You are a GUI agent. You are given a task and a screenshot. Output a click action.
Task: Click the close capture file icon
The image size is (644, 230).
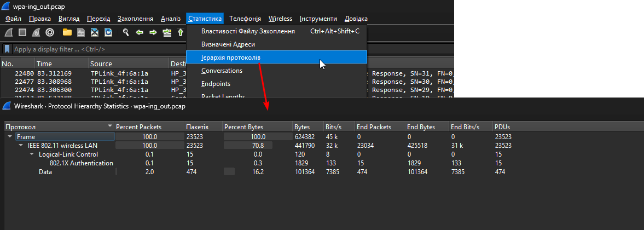pyautogui.click(x=95, y=32)
